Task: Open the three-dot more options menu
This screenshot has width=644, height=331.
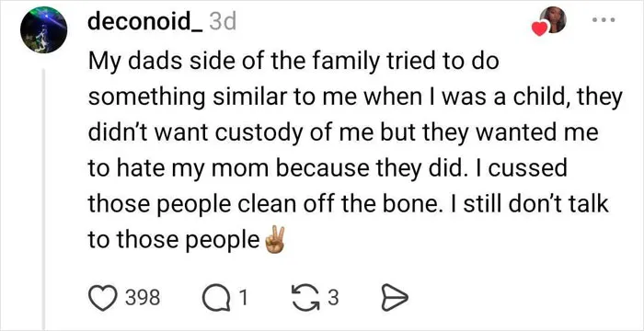Action: 605,19
